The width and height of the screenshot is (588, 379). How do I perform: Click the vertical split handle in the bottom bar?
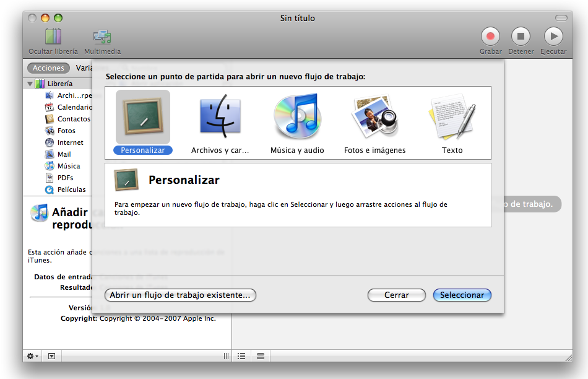coord(226,356)
